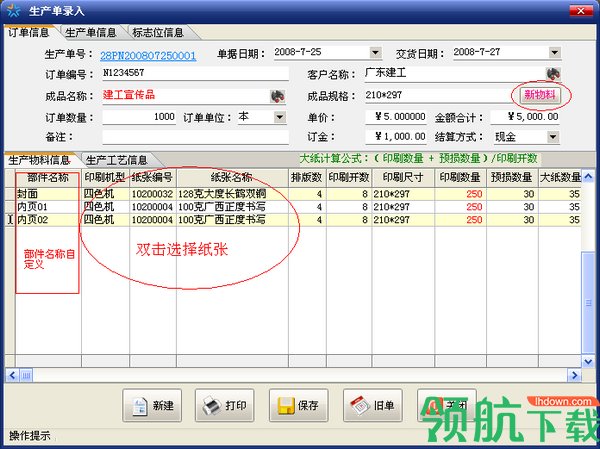Click the empty 备注 remarks field
Image resolution: width=600 pixels, height=449 pixels.
[196, 137]
